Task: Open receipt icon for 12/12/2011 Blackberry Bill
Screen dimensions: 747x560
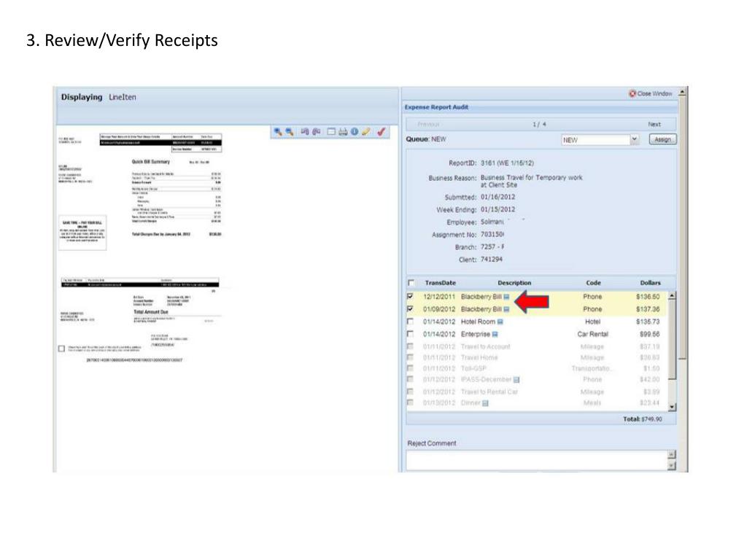Action: click(506, 297)
